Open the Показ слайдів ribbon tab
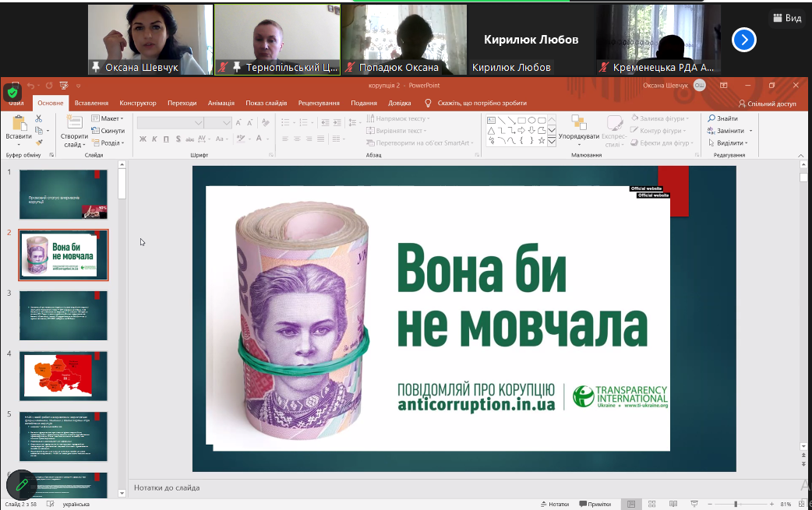Image resolution: width=812 pixels, height=510 pixels. coord(267,103)
